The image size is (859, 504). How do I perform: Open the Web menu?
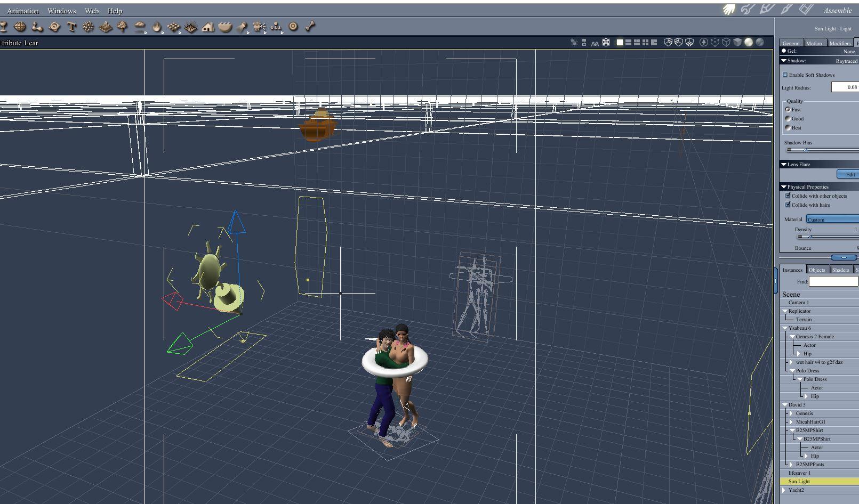(92, 11)
